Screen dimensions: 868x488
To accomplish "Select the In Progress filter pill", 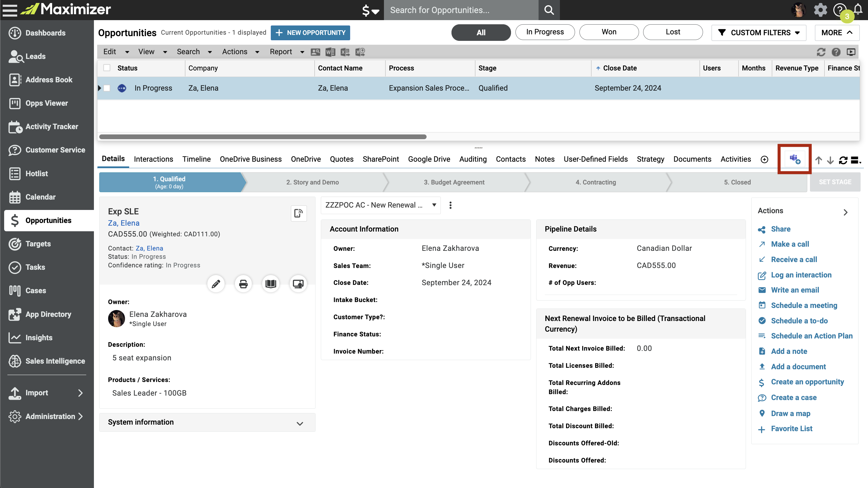I will pyautogui.click(x=545, y=32).
